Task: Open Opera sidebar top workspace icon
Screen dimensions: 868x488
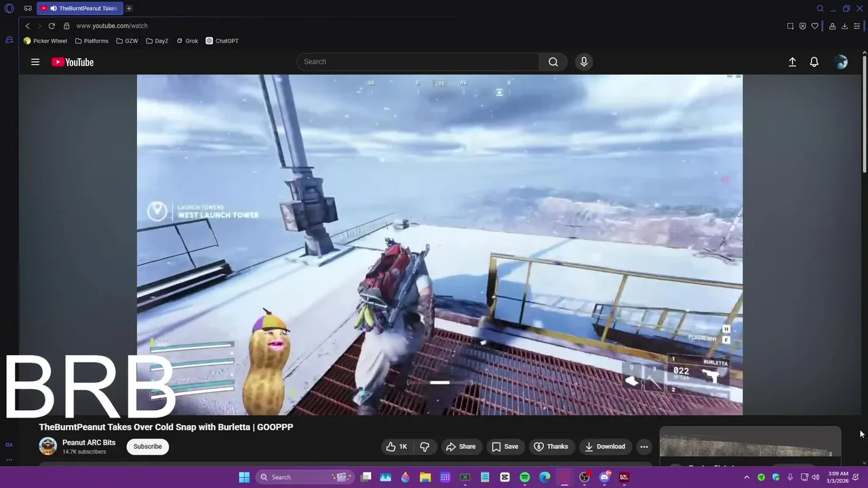Action: point(9,40)
